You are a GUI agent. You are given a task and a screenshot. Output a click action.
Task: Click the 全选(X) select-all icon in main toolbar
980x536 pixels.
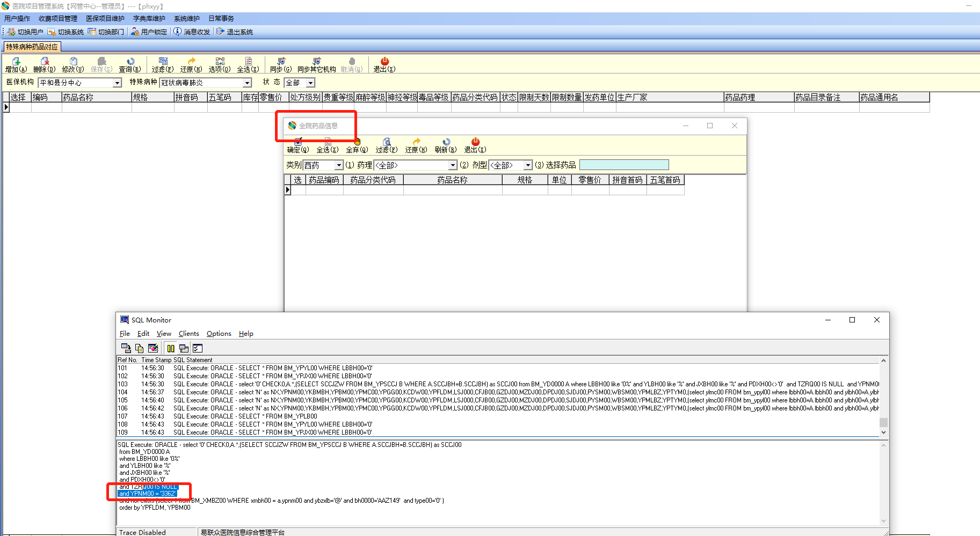point(248,61)
